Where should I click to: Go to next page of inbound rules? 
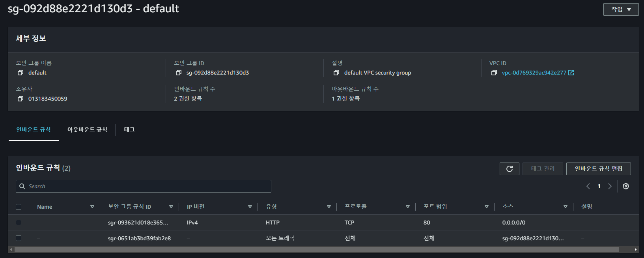[610, 186]
